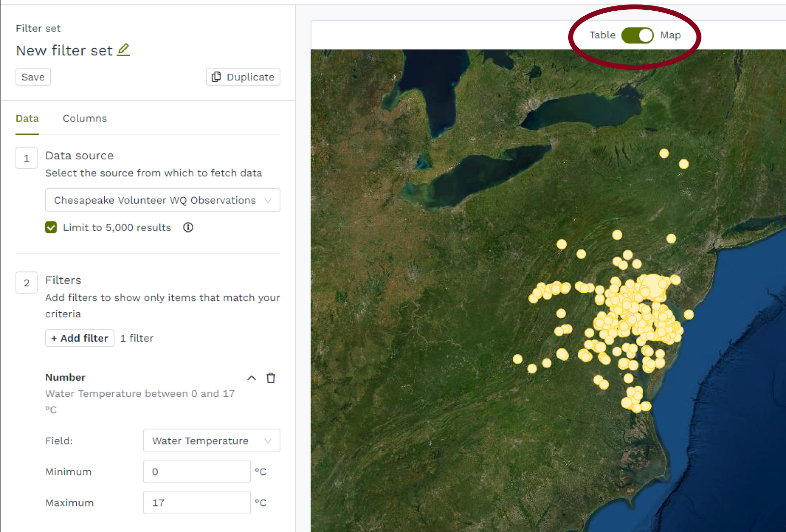Click the Maximum temperature input field
The height and width of the screenshot is (532, 786).
(197, 502)
